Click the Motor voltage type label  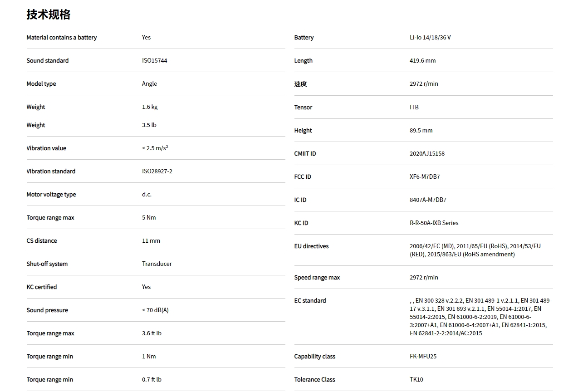pos(51,194)
